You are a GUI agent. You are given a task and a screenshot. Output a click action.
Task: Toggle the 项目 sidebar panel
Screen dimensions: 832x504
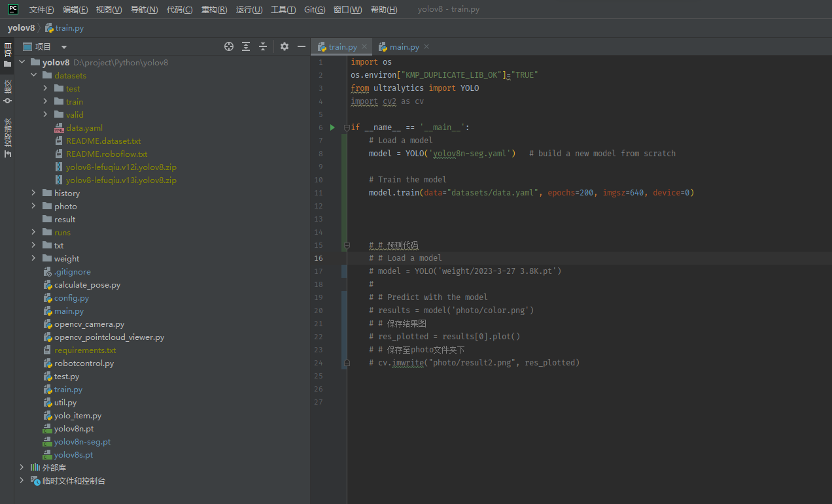pos(7,52)
